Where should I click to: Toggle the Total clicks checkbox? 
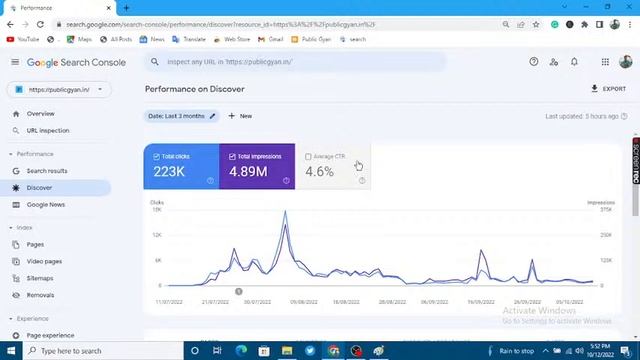(x=156, y=156)
